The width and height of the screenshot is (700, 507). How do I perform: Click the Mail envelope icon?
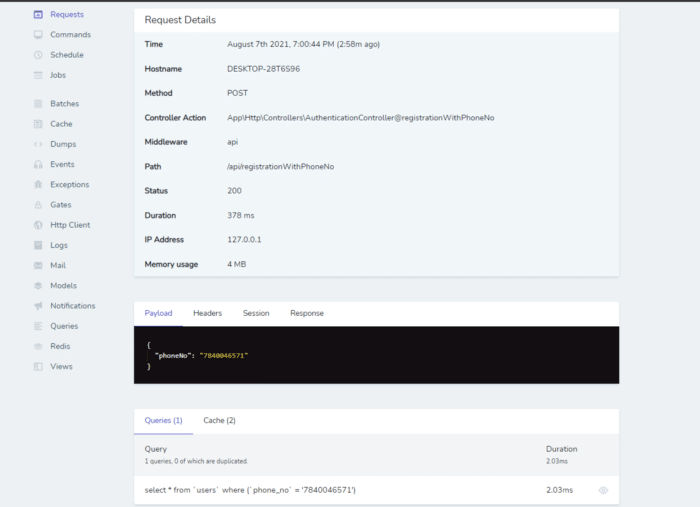point(38,266)
